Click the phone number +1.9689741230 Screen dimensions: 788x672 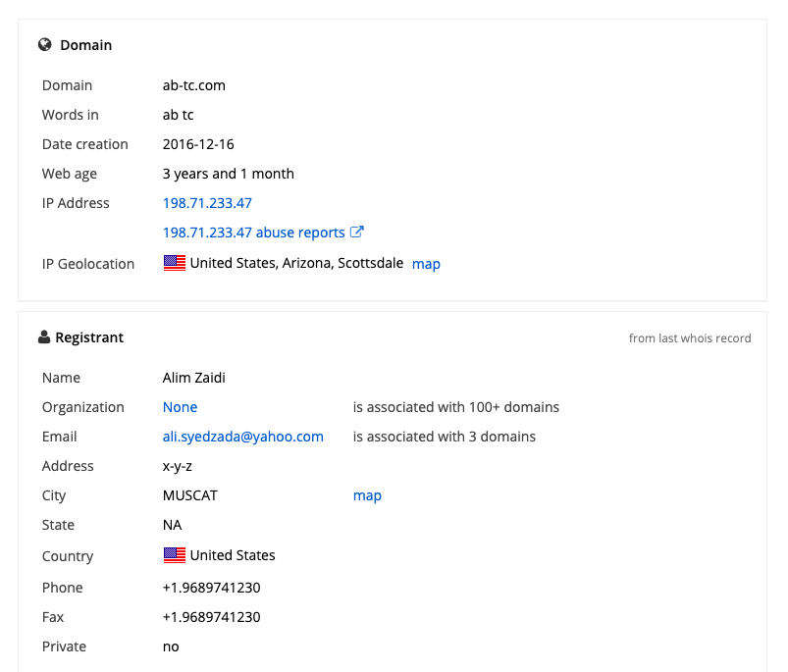click(209, 587)
